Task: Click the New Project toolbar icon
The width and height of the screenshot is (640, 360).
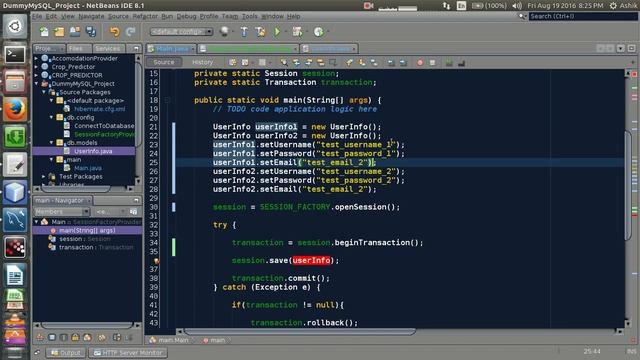Action: 60,31
